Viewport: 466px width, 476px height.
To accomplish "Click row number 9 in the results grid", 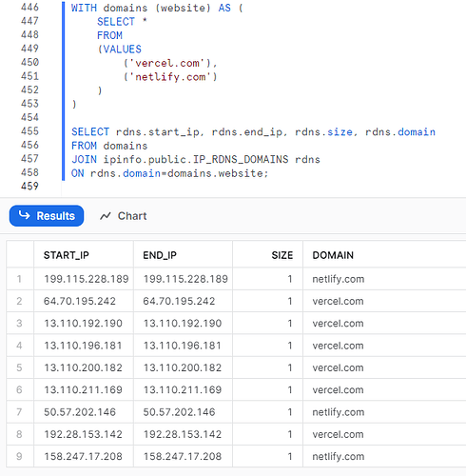I will pyautogui.click(x=19, y=456).
